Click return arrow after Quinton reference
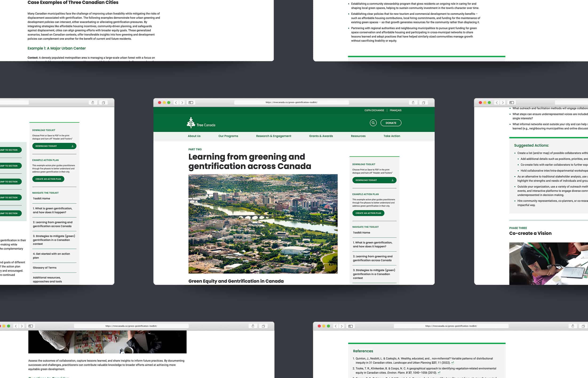The image size is (588, 378). [453, 362]
